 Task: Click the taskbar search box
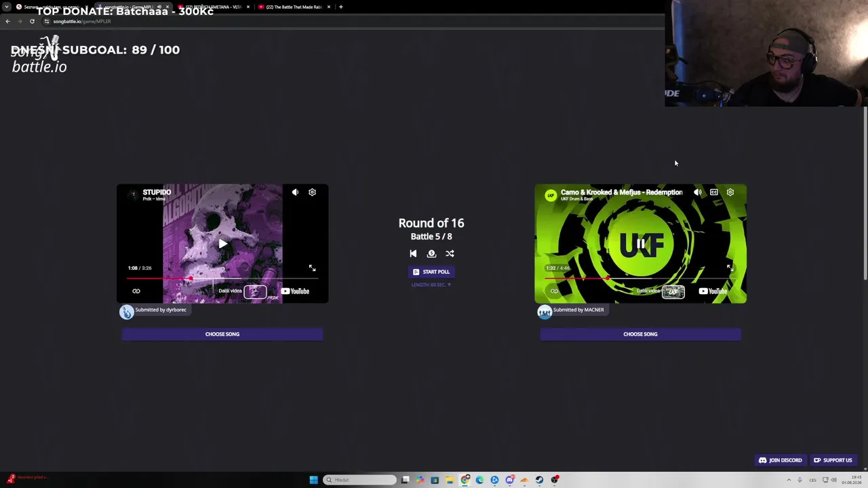coord(359,480)
